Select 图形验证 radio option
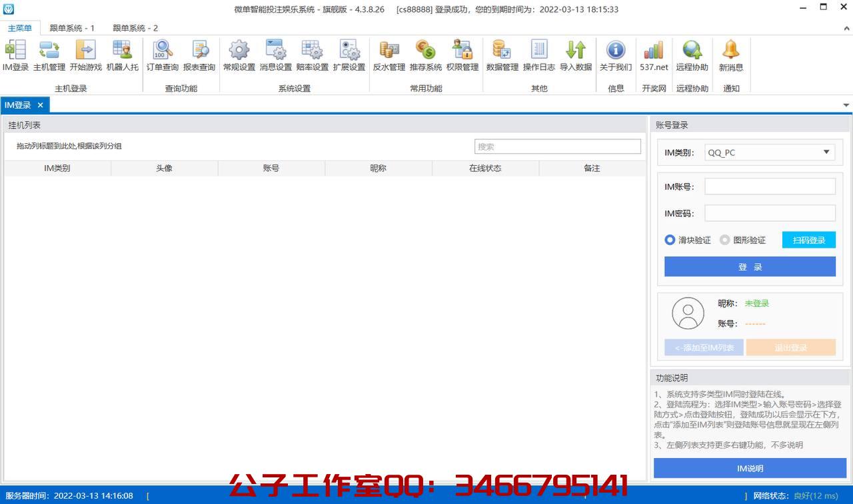853x504 pixels. pos(742,240)
